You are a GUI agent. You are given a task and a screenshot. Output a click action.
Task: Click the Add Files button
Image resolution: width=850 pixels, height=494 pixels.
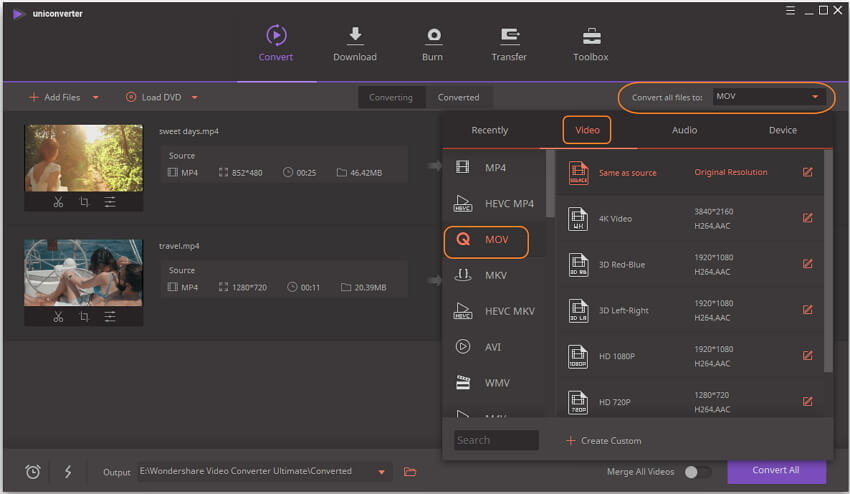(55, 98)
